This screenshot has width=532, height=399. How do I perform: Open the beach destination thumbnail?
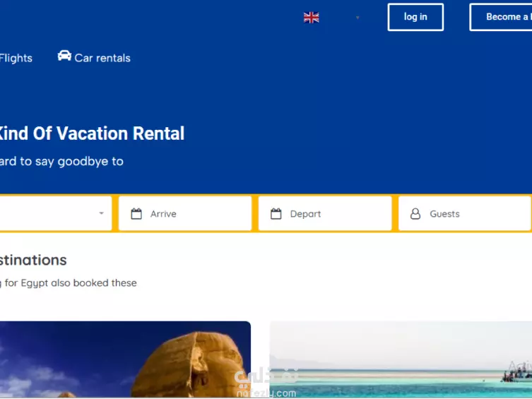pos(401,359)
